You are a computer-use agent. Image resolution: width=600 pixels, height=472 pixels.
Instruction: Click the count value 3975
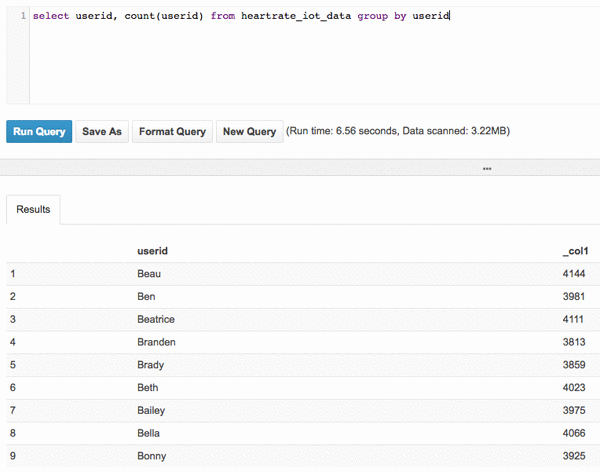coord(574,410)
